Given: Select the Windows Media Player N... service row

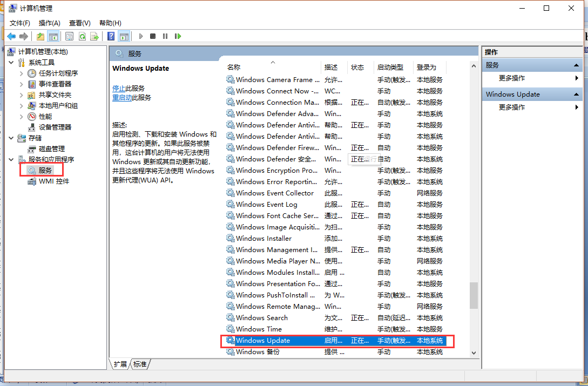Looking at the screenshot, I should pyautogui.click(x=336, y=261).
